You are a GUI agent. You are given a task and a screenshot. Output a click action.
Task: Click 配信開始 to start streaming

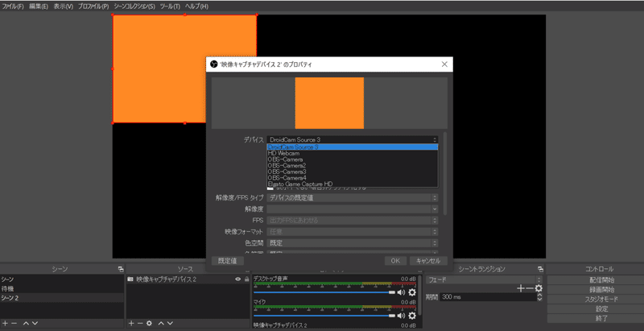(601, 280)
